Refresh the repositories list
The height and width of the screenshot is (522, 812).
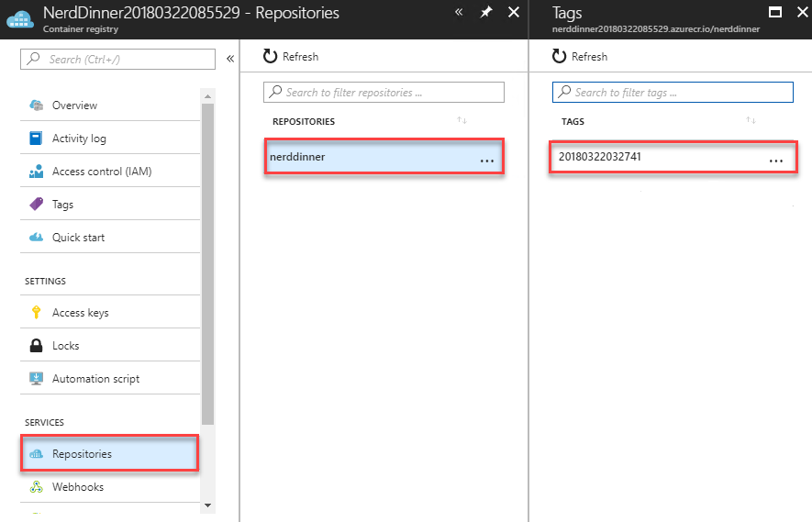(291, 57)
